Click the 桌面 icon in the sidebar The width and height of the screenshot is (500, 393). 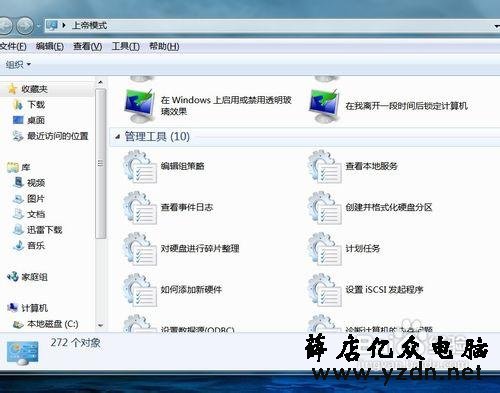click(18, 120)
